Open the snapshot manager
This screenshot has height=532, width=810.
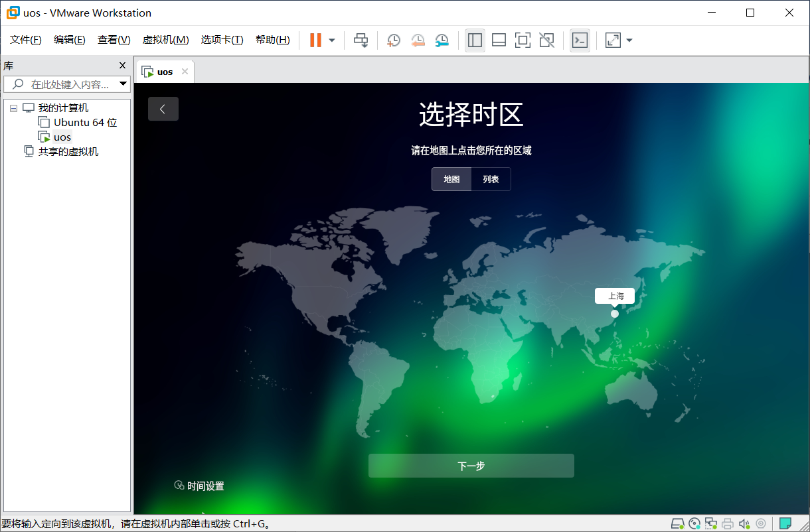pos(441,40)
